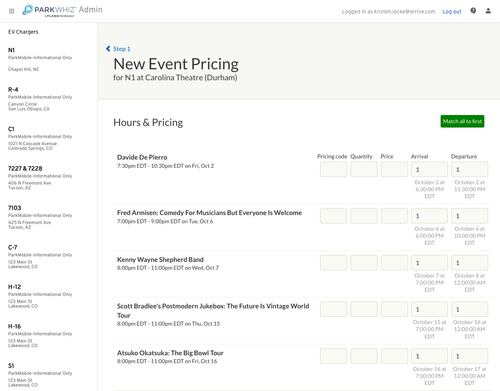Focus Pricing code field for Scott Bradlee's Postmodern Jukebox
This screenshot has height=391, width=500.
click(333, 309)
